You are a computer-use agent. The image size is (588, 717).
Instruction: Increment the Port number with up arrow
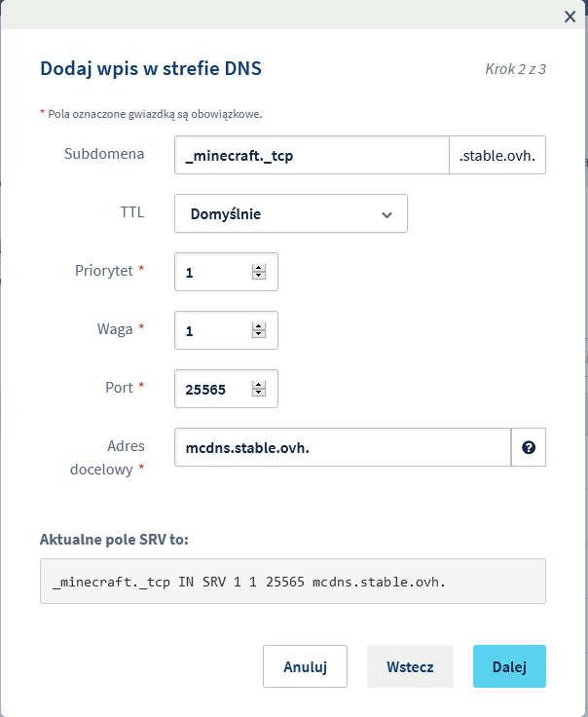[259, 385]
